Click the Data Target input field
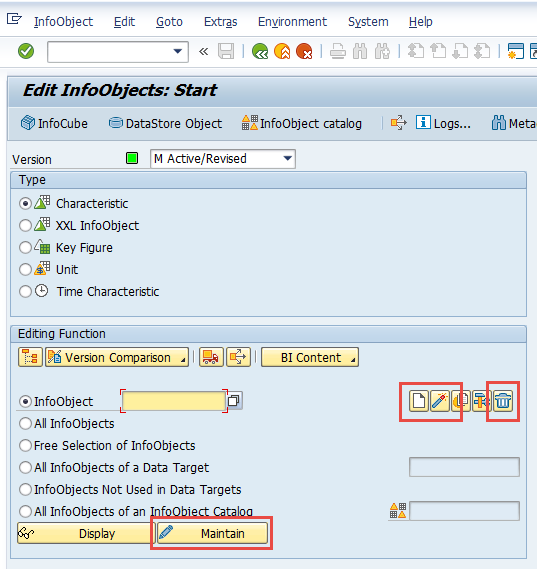The image size is (537, 569). [x=464, y=467]
